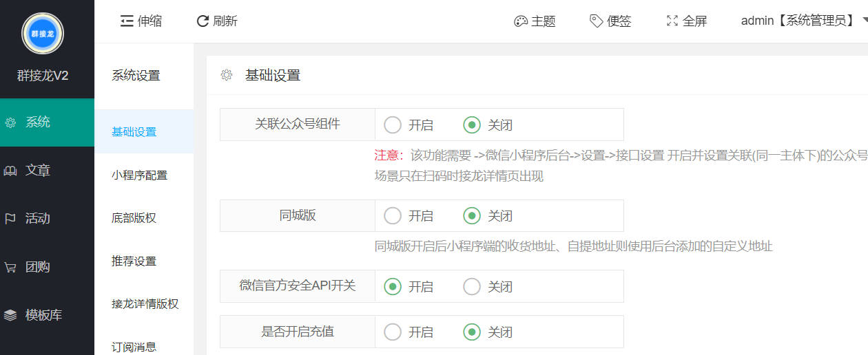Select 关闭 for 微信官方安全API开关
This screenshot has height=355, width=868.
pos(472,286)
